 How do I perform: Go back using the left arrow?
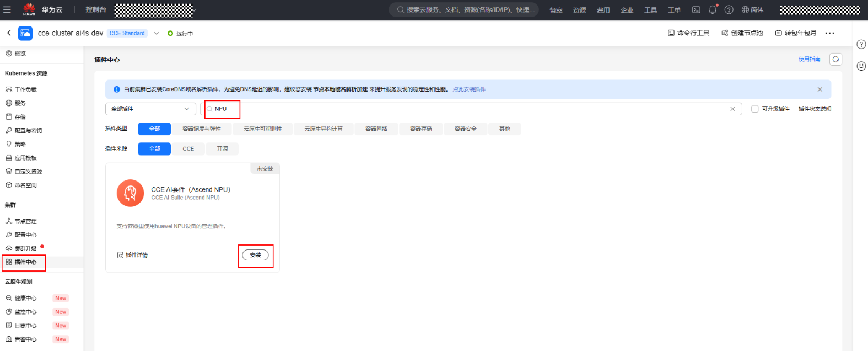[9, 33]
